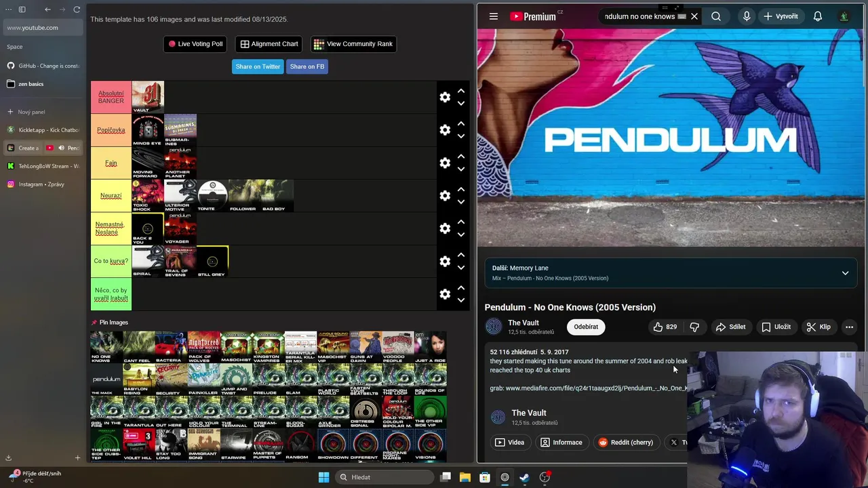Create a clip with Klip button
The width and height of the screenshot is (868, 488).
818,327
